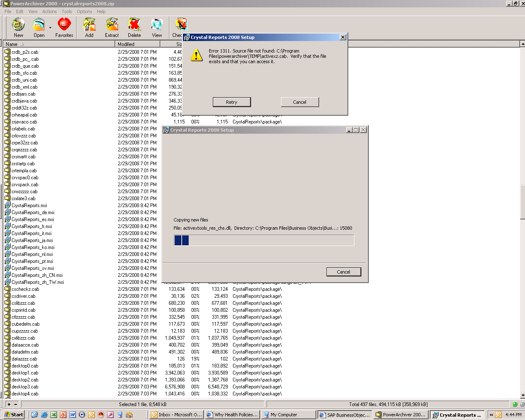This screenshot has width=525, height=420.
Task: Open the Edit menu
Action: [x=20, y=11]
